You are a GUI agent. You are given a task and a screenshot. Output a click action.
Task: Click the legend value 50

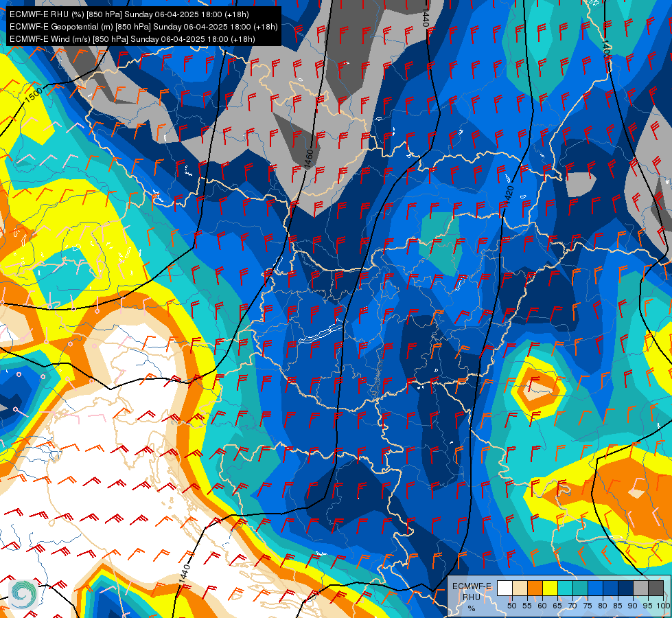click(511, 606)
